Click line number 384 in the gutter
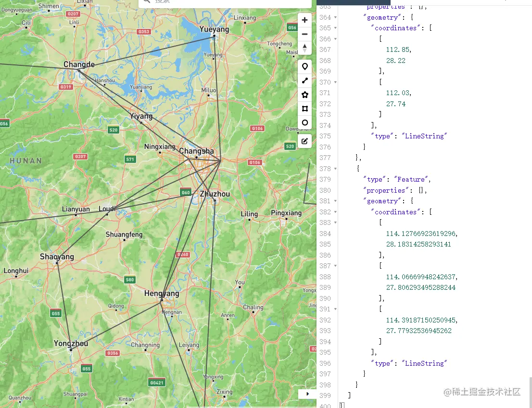The width and height of the screenshot is (532, 408). pyautogui.click(x=325, y=234)
